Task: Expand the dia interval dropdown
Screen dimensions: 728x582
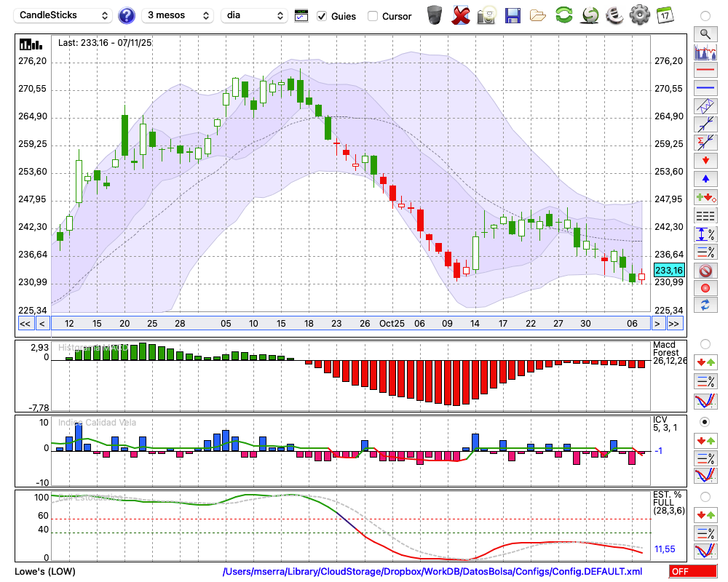Action: [x=254, y=15]
